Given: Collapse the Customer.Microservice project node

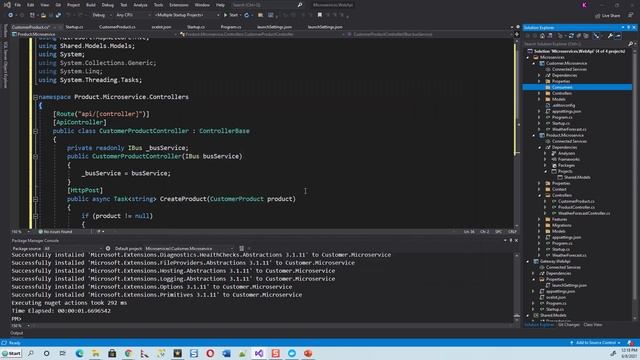Looking at the screenshot, I should tap(533, 63).
